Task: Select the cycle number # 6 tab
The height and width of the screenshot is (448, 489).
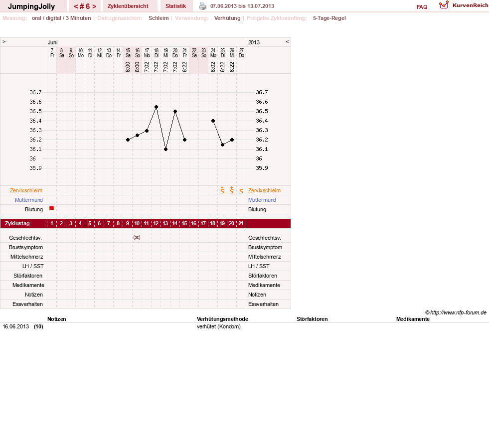Action: (x=85, y=6)
